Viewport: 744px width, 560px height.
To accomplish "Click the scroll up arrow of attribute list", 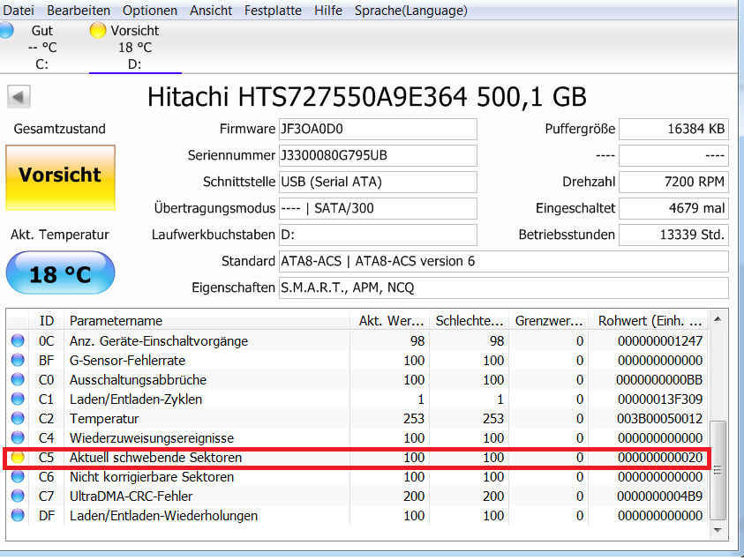I will [718, 319].
